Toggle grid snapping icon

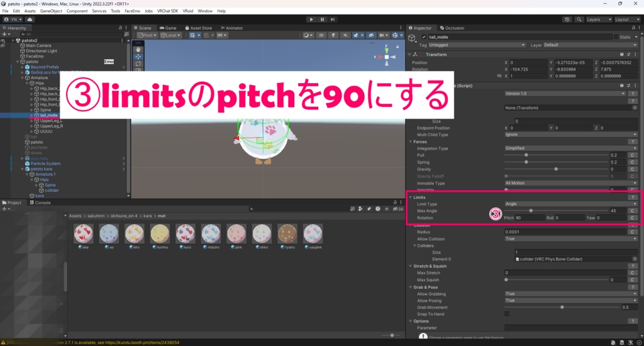[192, 35]
